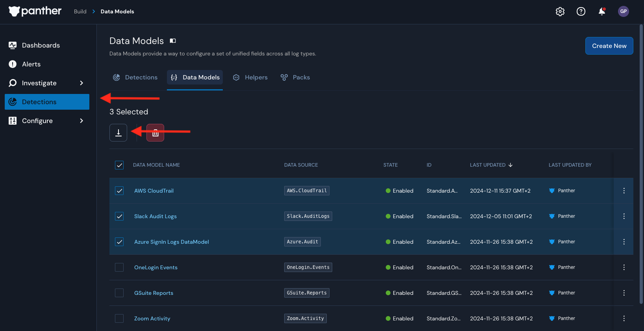Viewport: 644px width, 331px height.
Task: Download the selected data models
Action: coord(118,132)
